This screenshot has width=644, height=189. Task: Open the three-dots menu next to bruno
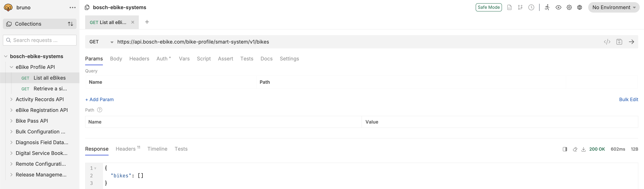72,8
